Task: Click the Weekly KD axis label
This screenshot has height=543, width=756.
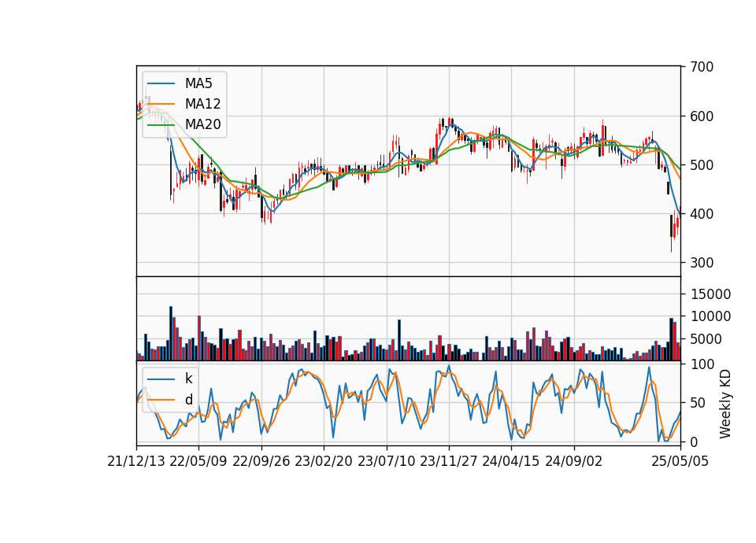Action: [724, 404]
